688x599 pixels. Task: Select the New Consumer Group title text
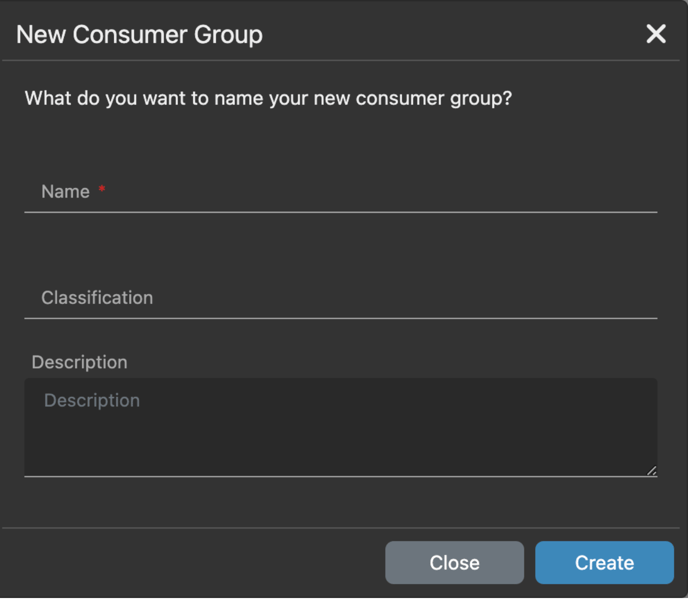[140, 35]
